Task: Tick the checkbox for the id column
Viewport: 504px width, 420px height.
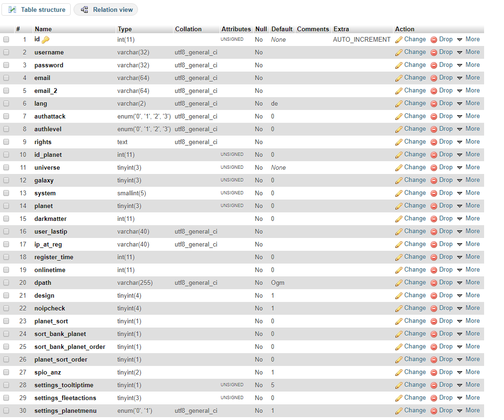Action: pos(6,39)
